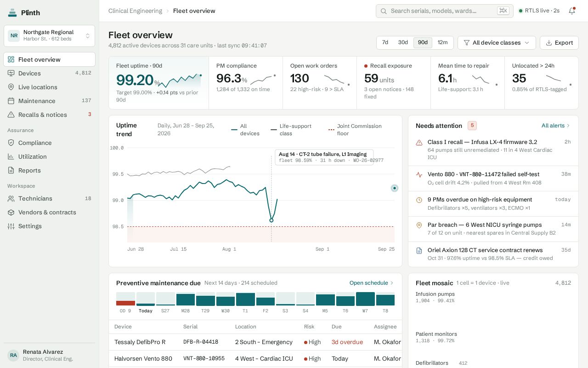This screenshot has height=368, width=588.
Task: Click serial VNT-880-10955
Action: (x=204, y=359)
